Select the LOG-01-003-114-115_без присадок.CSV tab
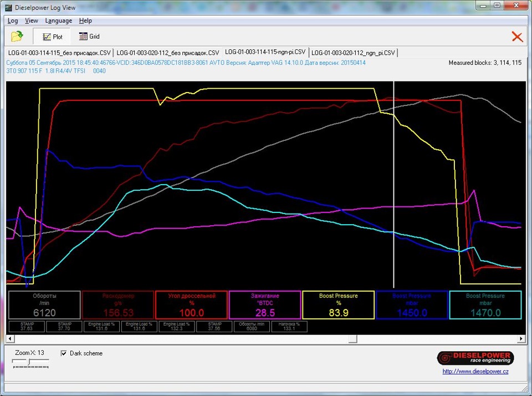Image resolution: width=532 pixels, height=396 pixels. tap(59, 53)
